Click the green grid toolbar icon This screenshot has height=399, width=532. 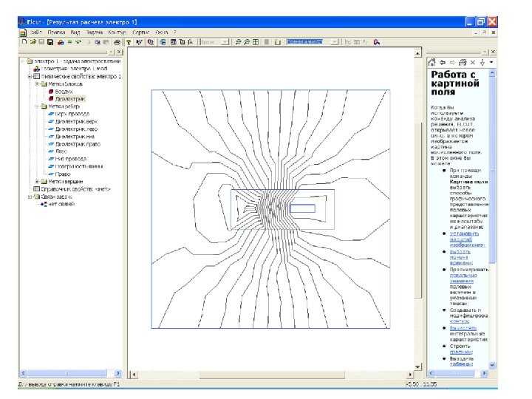[256, 42]
